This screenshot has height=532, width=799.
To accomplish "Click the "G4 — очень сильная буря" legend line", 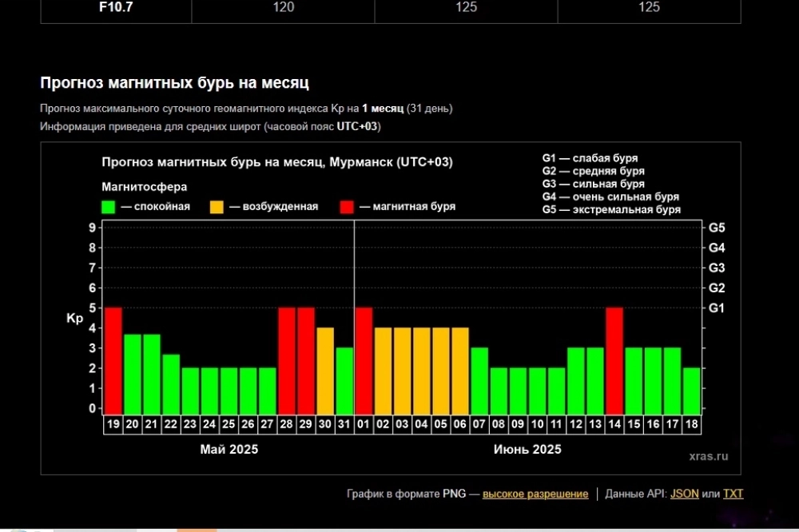I will pyautogui.click(x=610, y=197).
